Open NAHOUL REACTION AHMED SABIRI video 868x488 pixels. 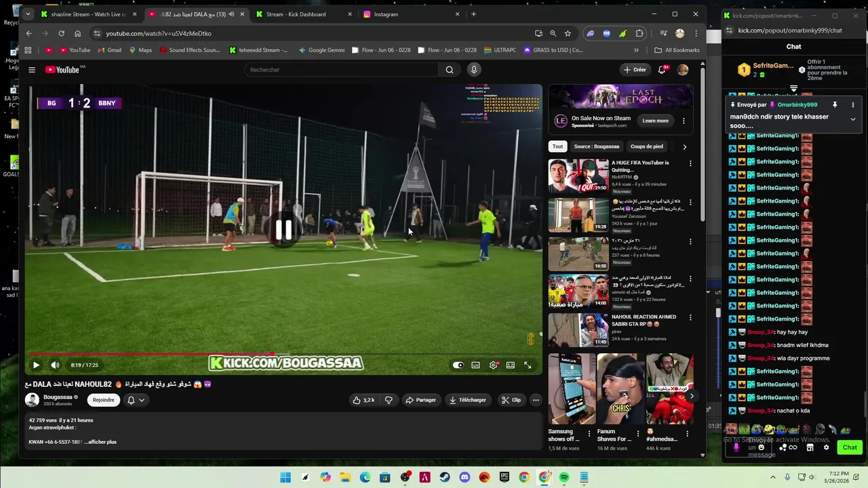tap(578, 329)
